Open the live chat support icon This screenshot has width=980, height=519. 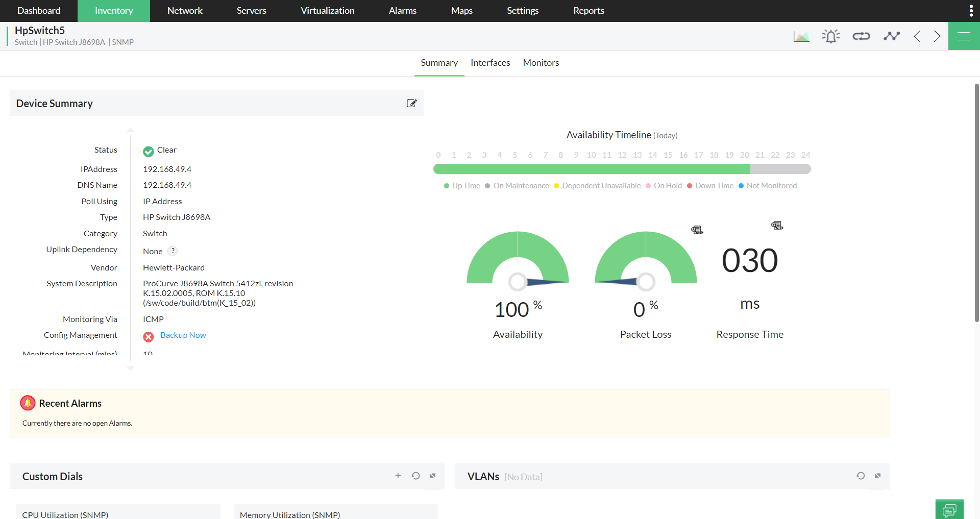pyautogui.click(x=949, y=509)
